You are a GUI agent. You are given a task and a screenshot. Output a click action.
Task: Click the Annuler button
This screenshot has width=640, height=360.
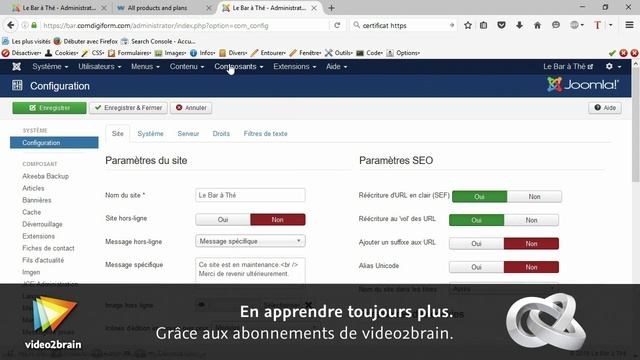(x=191, y=108)
